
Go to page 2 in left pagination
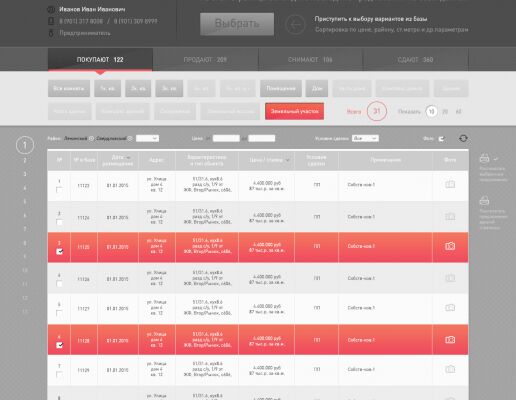click(25, 161)
